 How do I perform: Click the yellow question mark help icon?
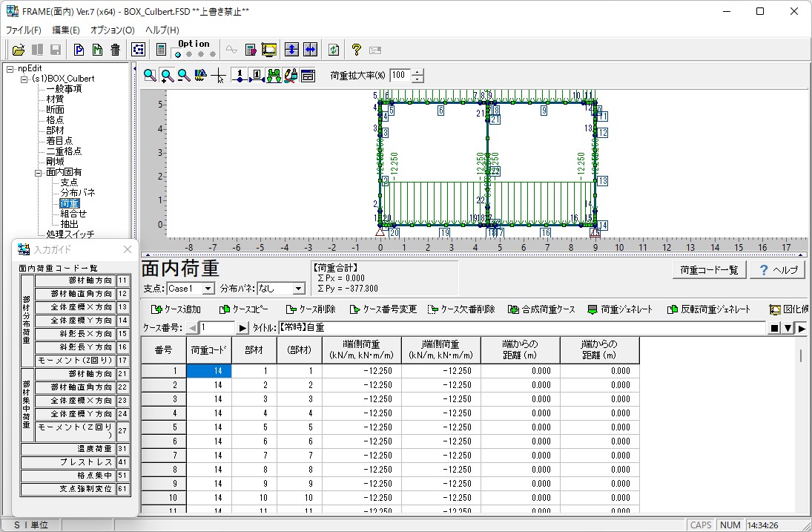(356, 50)
